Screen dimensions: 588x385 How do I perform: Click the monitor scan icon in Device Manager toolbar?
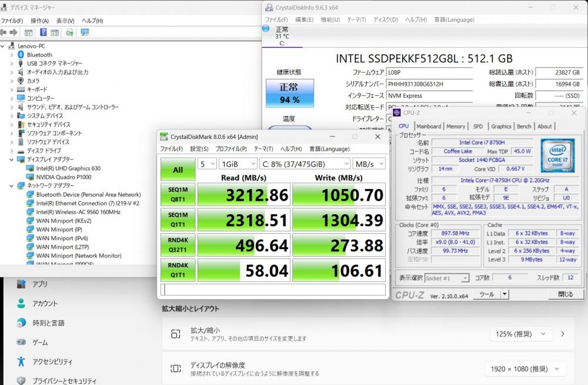85,32
